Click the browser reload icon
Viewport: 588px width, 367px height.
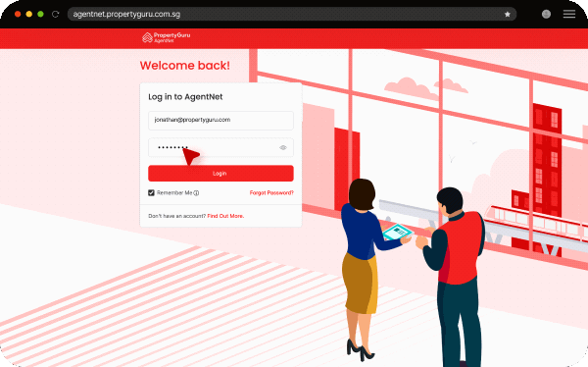click(56, 15)
